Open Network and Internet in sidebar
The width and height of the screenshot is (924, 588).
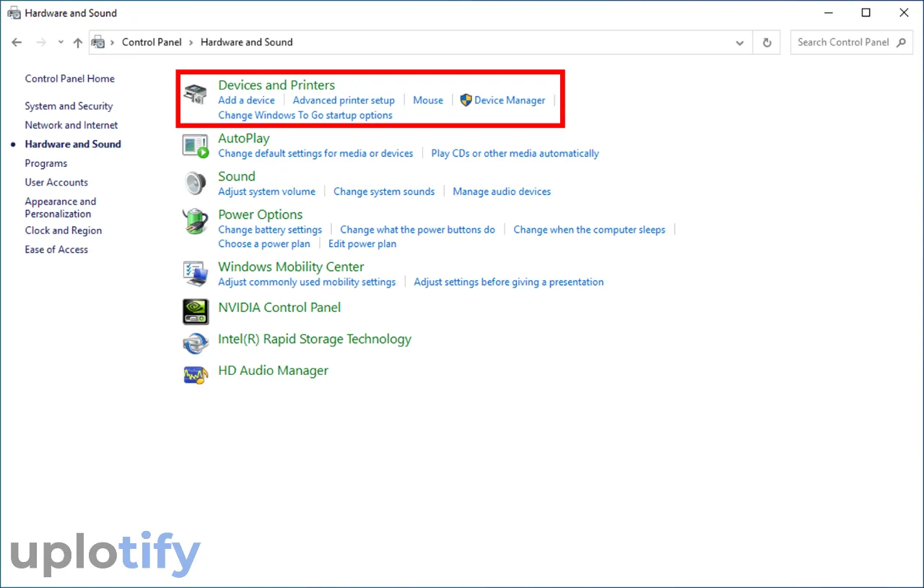pos(71,125)
